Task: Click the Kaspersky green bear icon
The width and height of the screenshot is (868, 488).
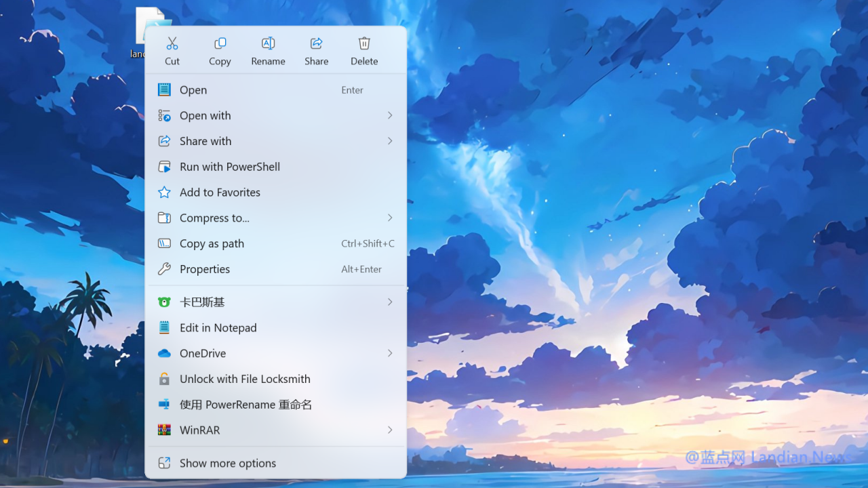Action: click(x=164, y=302)
